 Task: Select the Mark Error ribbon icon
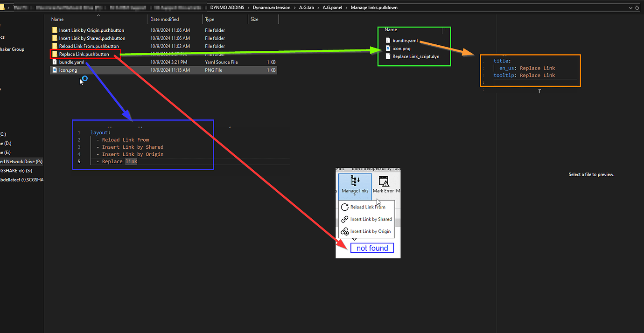point(384,180)
